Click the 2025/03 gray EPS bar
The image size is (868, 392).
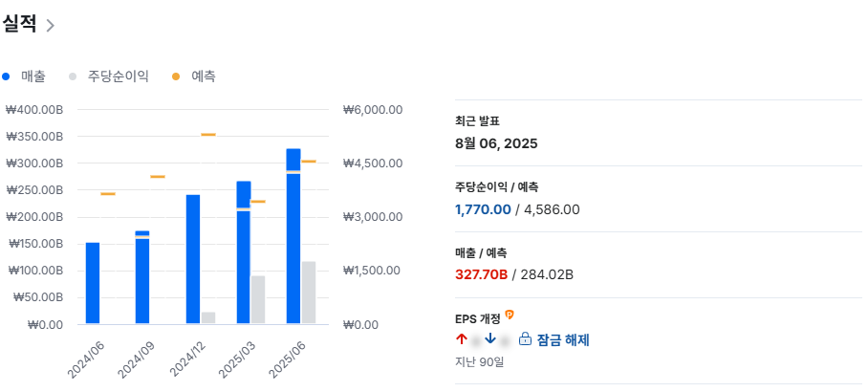(258, 299)
